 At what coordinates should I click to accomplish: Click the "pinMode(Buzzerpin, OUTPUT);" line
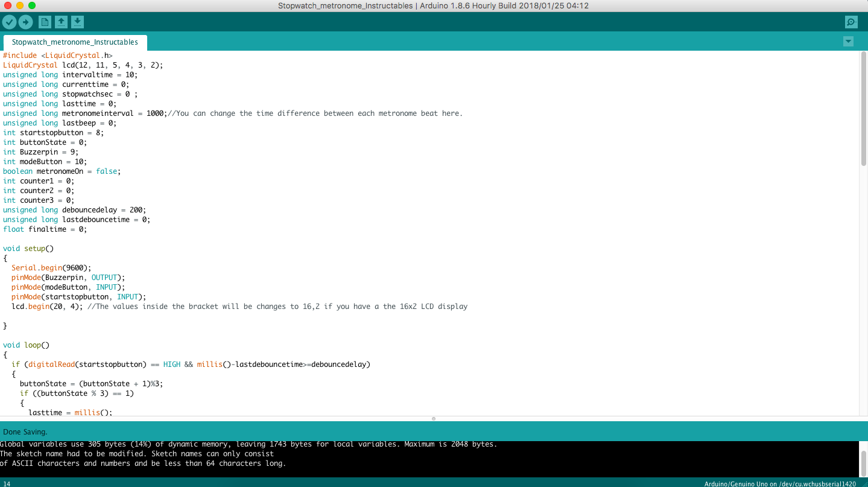pos(68,278)
